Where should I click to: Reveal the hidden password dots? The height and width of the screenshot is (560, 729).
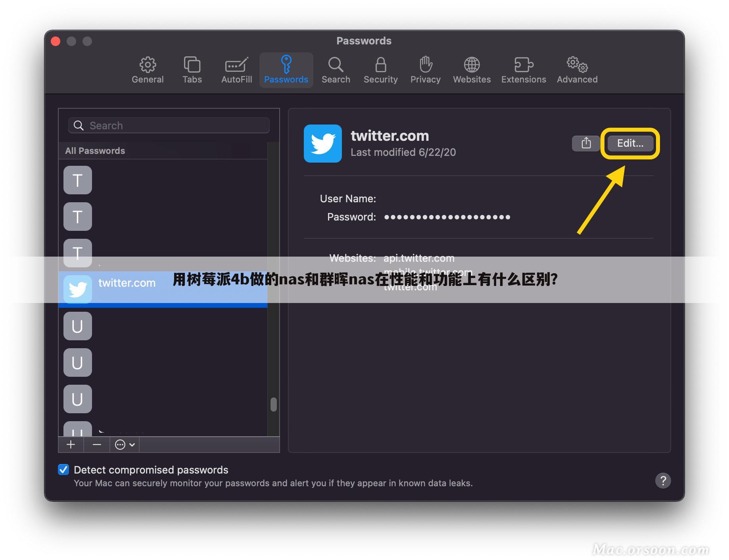(x=447, y=217)
